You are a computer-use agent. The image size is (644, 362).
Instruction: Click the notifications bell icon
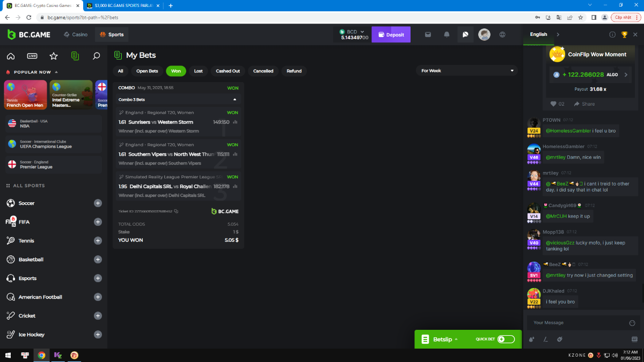pyautogui.click(x=447, y=35)
